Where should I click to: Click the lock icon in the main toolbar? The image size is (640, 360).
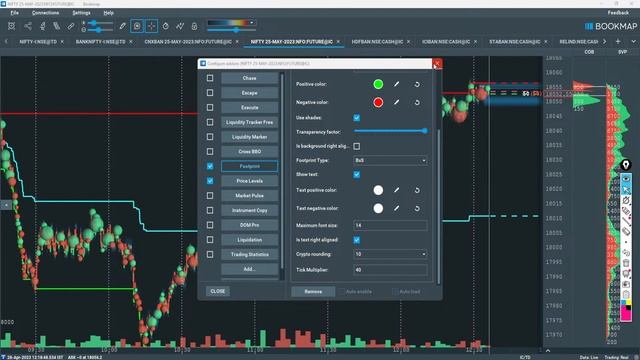coord(194,26)
